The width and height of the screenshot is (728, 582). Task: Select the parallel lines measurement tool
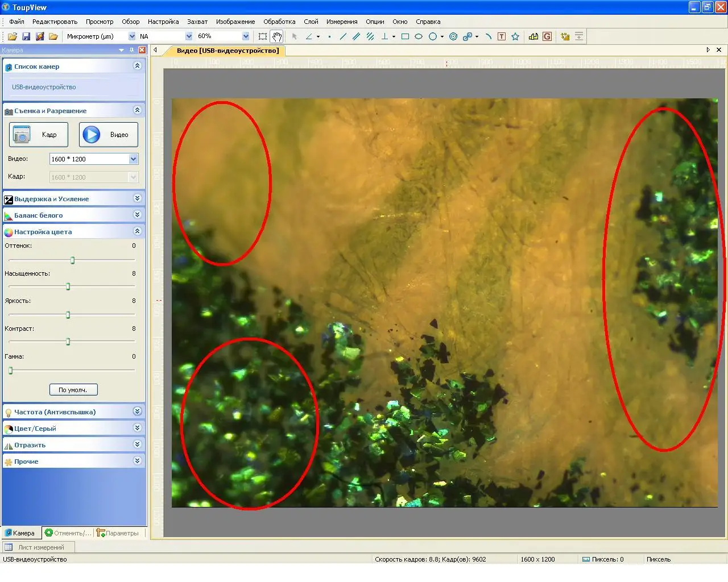(356, 36)
